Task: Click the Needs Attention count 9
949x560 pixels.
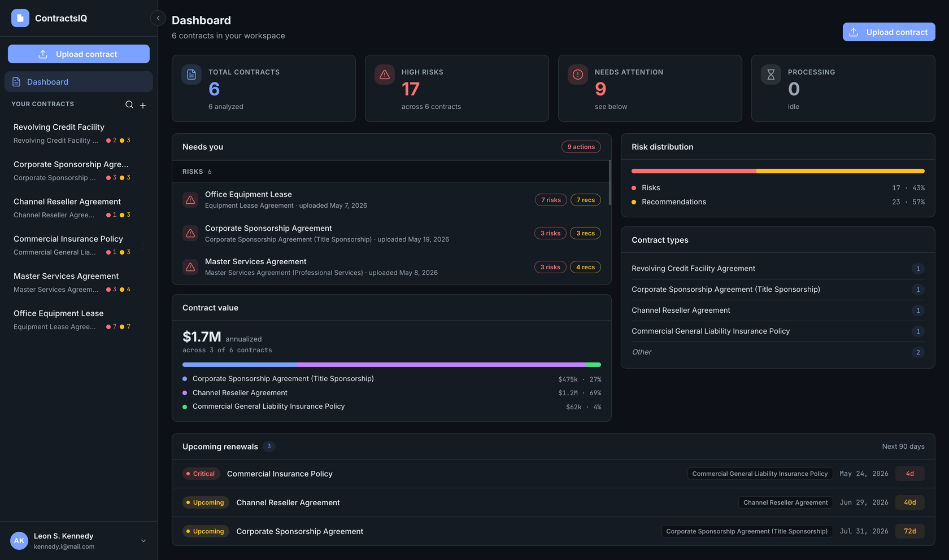Action: [x=600, y=89]
